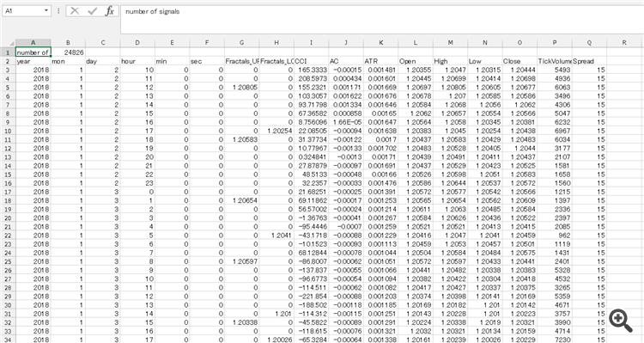Click the 'Fractals_UP' header cell

click(x=241, y=61)
